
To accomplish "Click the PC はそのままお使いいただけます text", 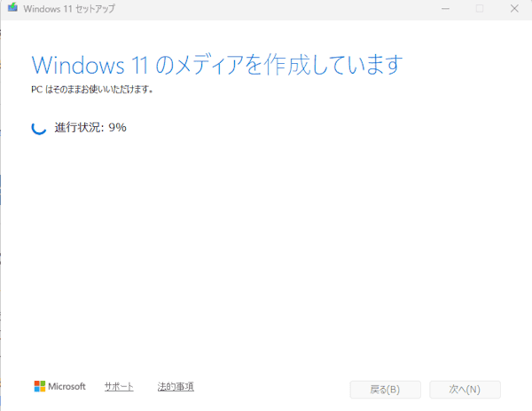I will [x=92, y=90].
